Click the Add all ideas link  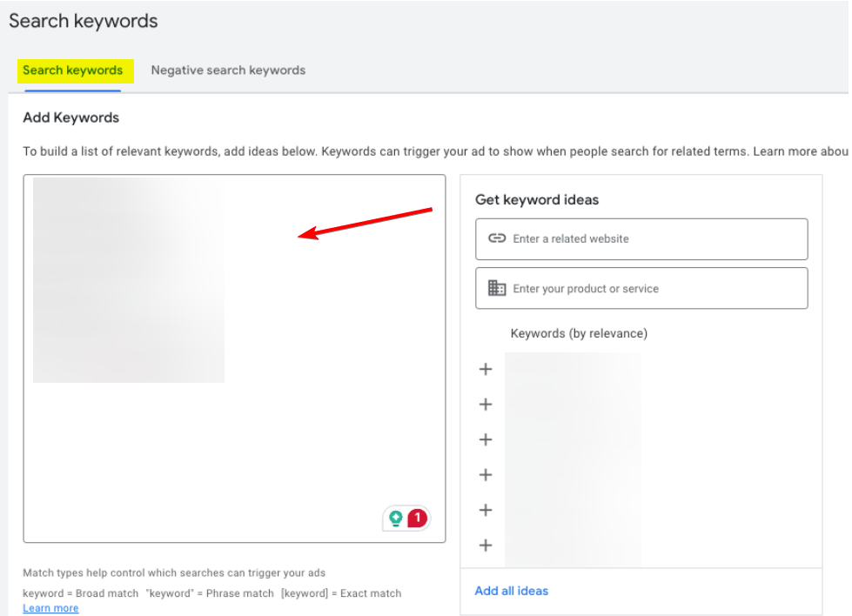(x=512, y=591)
